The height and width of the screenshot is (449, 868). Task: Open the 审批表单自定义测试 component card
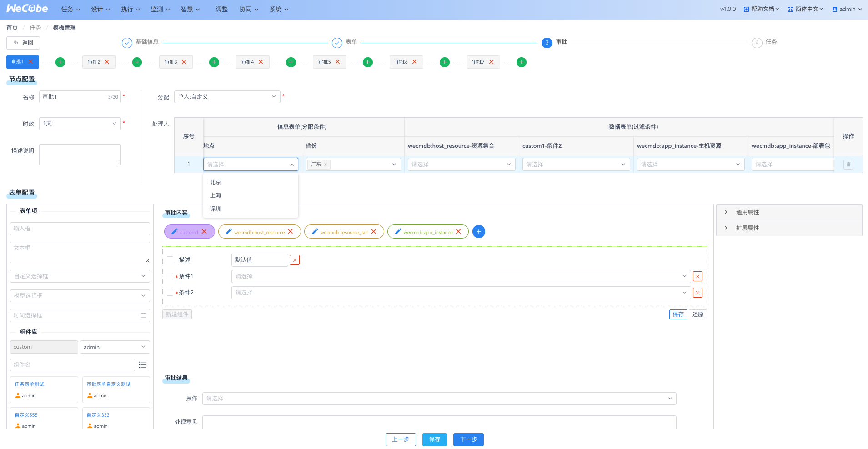116,389
